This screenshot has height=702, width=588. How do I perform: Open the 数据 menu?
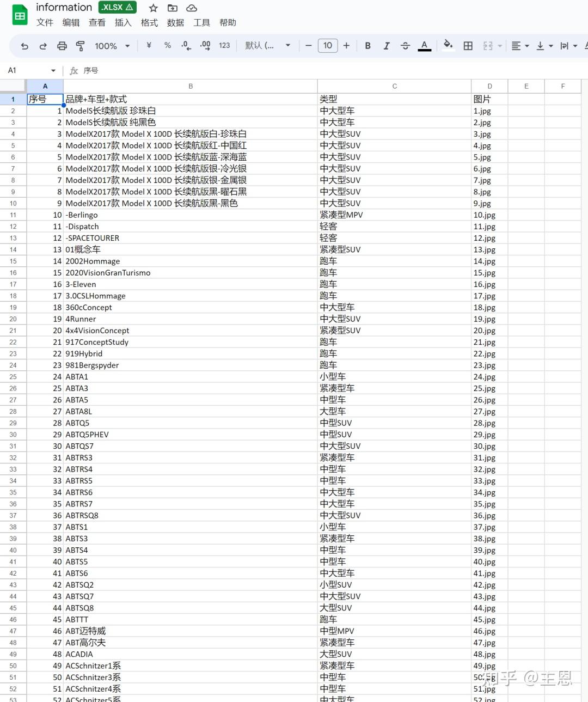[x=175, y=23]
